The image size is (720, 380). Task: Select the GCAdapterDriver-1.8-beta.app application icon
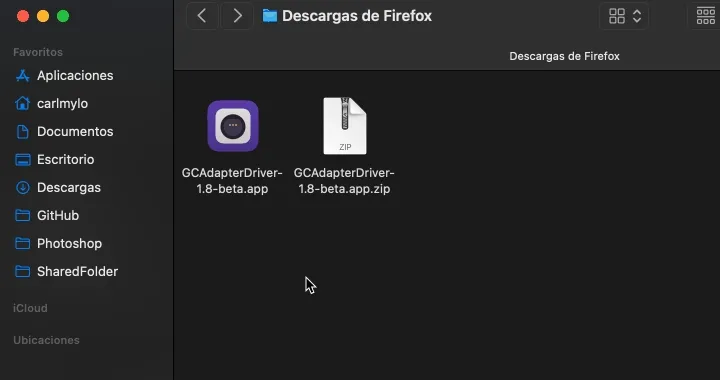pos(233,126)
